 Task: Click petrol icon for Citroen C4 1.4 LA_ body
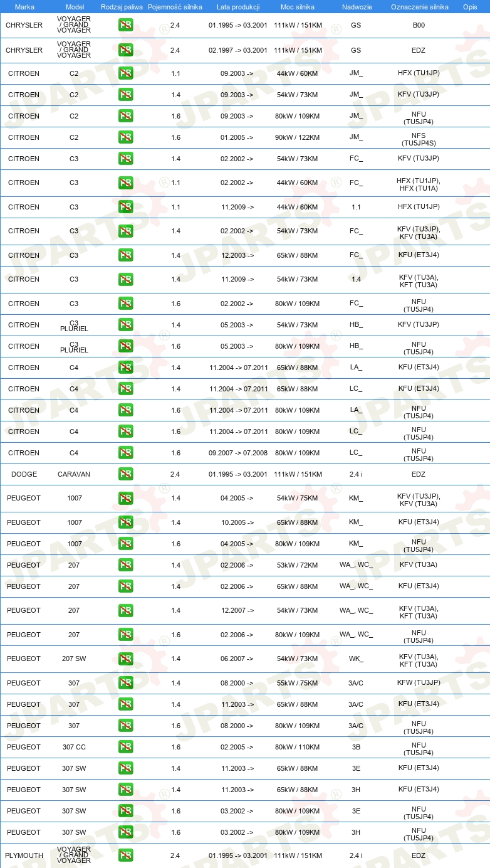pyautogui.click(x=125, y=368)
